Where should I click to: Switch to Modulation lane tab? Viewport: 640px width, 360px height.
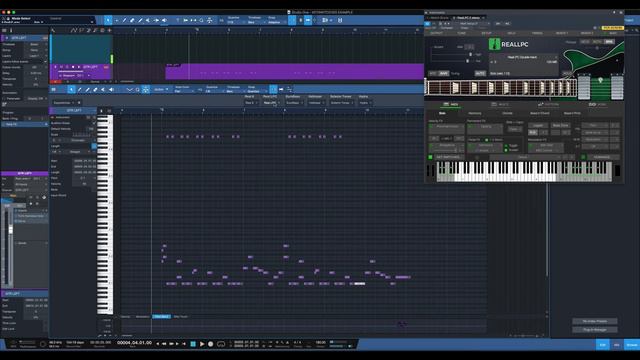tap(142, 316)
